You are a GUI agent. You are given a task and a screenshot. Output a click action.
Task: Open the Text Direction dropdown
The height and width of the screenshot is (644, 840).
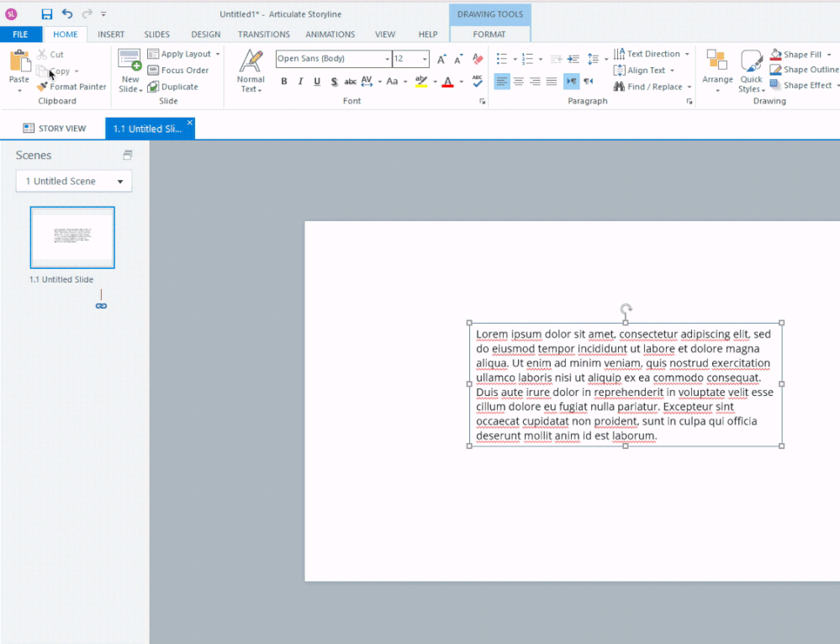[652, 54]
